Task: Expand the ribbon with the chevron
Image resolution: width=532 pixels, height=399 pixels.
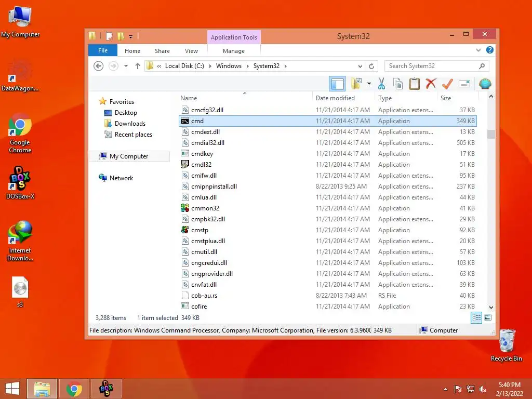Action: point(478,50)
